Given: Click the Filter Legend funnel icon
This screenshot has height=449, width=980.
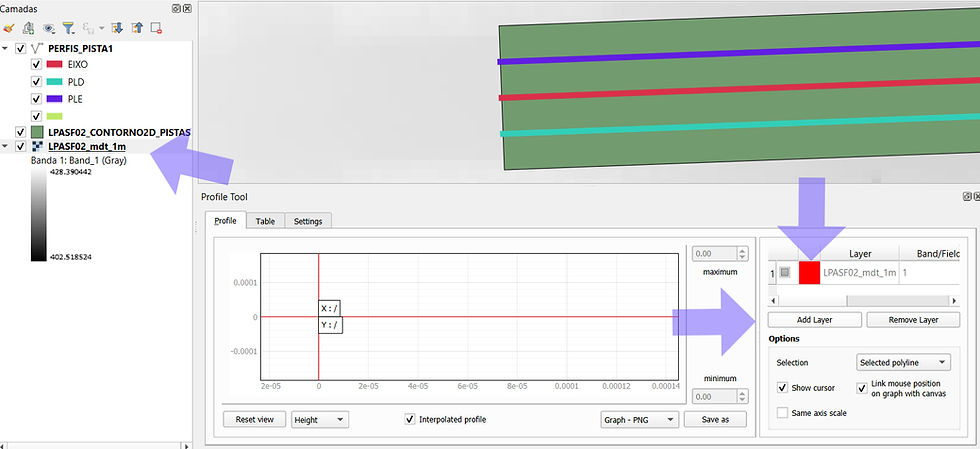Looking at the screenshot, I should (68, 28).
